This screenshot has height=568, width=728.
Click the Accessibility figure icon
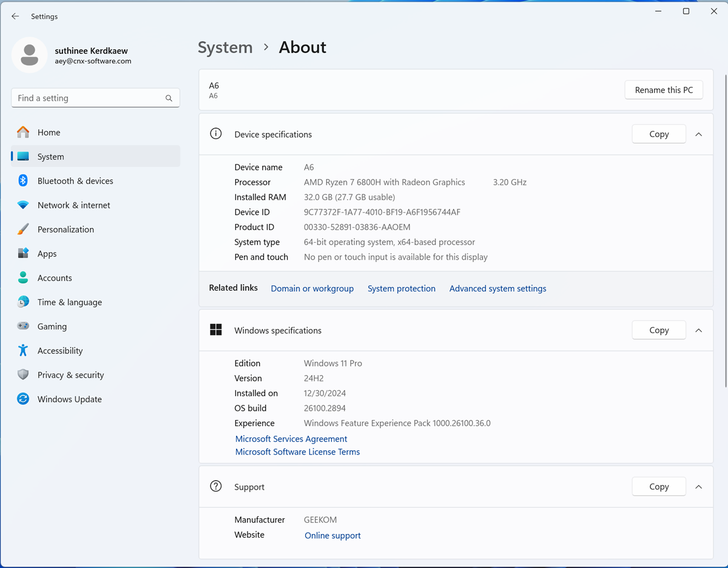pyautogui.click(x=23, y=351)
